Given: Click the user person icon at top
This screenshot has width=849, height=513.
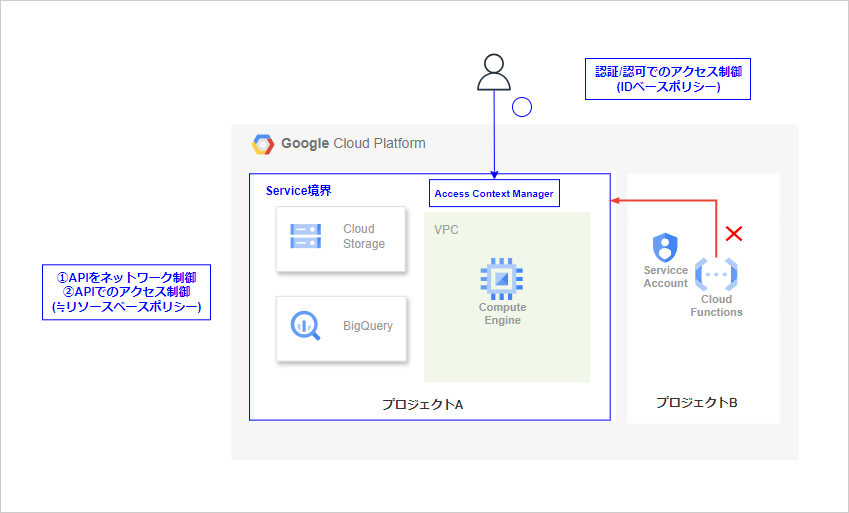Looking at the screenshot, I should [494, 72].
